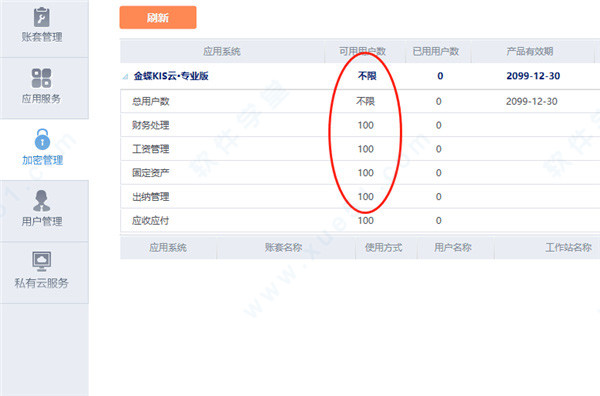Open the 私有云服务 monitor icon
Image resolution: width=600 pixels, height=396 pixels.
(x=41, y=262)
